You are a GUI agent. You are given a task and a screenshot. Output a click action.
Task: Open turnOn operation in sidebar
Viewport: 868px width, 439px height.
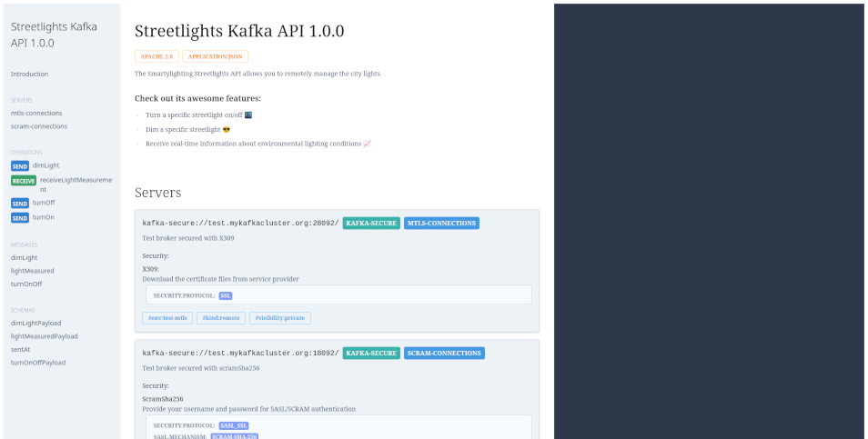pyautogui.click(x=43, y=217)
